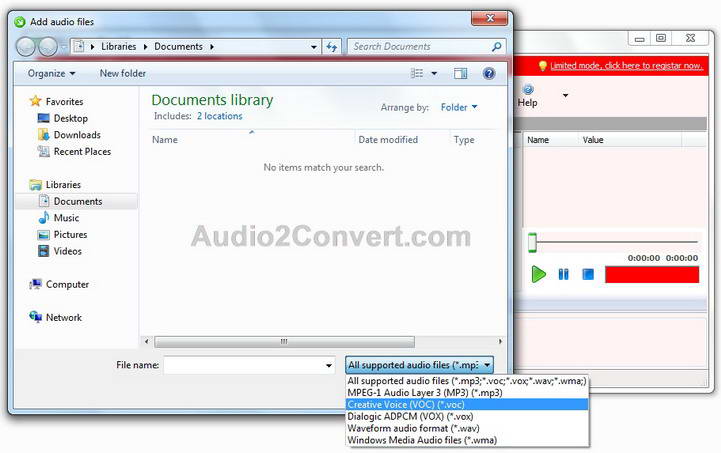Choose Dialogic ADPCM (VOX) option
721x453 pixels.
(x=467, y=417)
